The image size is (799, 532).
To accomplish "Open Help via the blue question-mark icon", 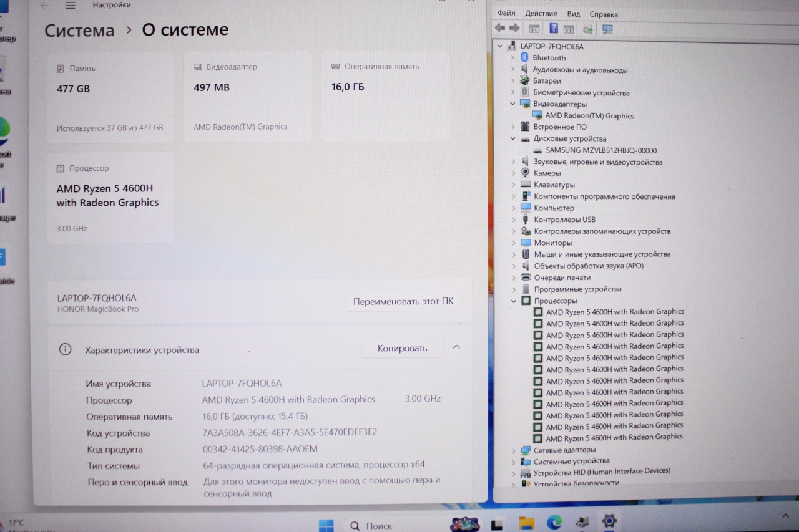I will (x=554, y=28).
